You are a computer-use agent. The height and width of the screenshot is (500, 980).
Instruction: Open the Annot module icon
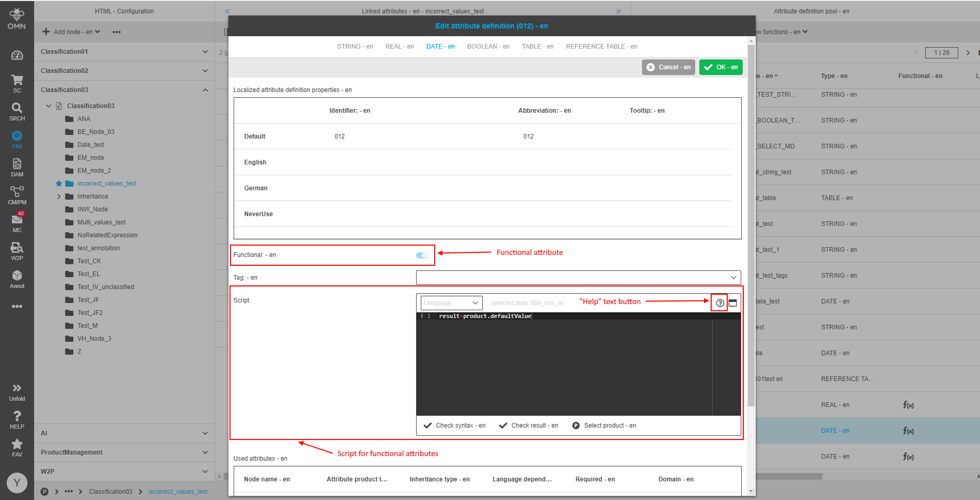click(x=17, y=279)
